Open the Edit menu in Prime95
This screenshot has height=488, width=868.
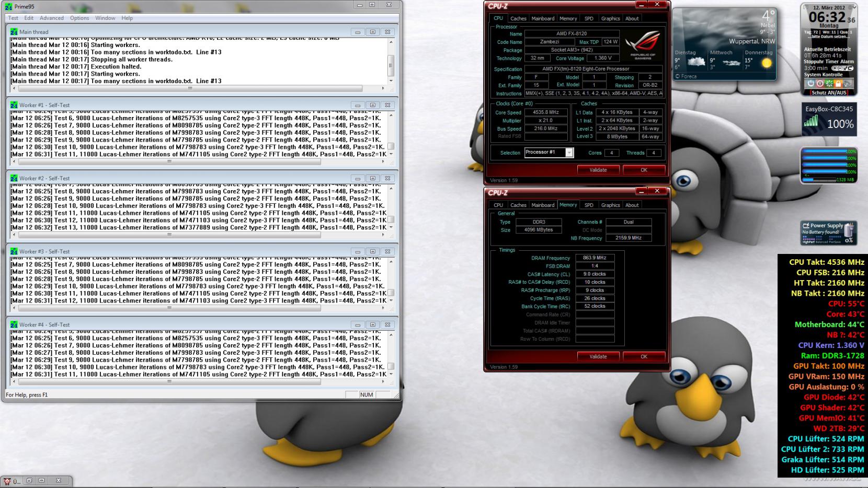pyautogui.click(x=29, y=18)
